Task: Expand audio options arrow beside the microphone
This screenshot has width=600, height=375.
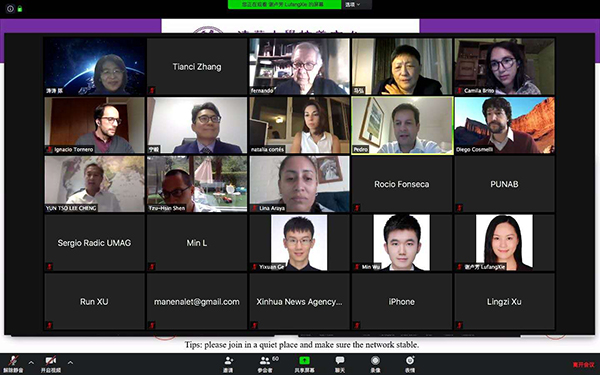Action: pos(31,362)
